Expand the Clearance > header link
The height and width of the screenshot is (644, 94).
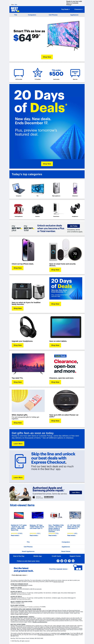pos(78,9)
